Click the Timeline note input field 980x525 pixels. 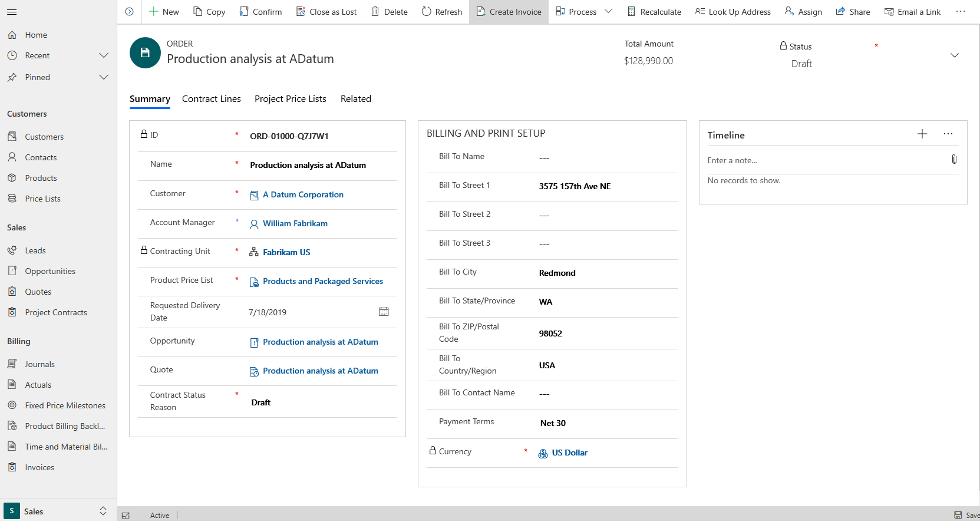click(826, 160)
